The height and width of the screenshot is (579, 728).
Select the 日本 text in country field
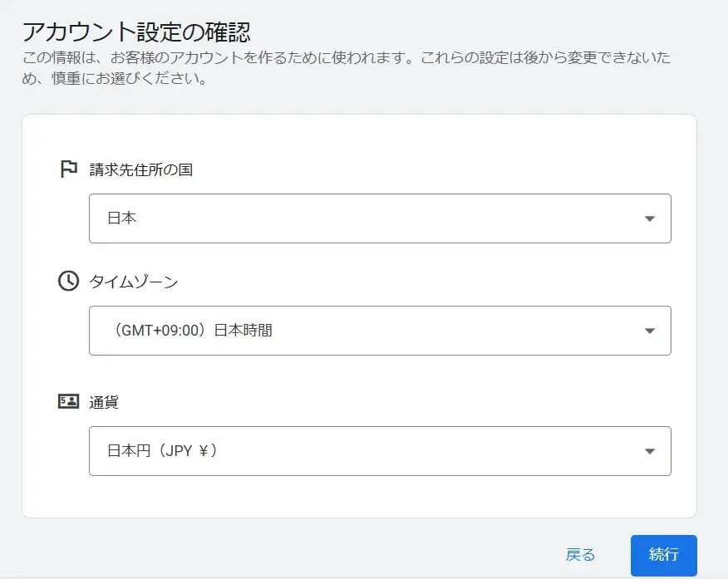coord(121,218)
